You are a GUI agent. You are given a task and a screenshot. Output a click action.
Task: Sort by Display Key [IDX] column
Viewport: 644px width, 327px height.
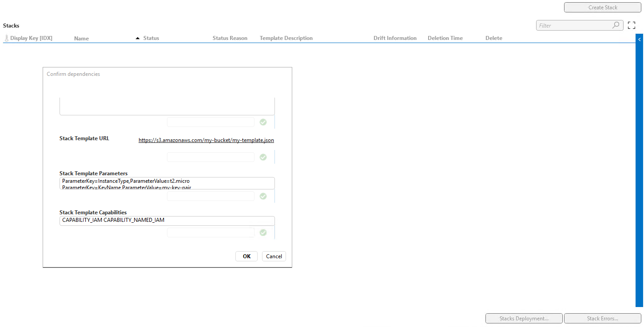click(31, 38)
